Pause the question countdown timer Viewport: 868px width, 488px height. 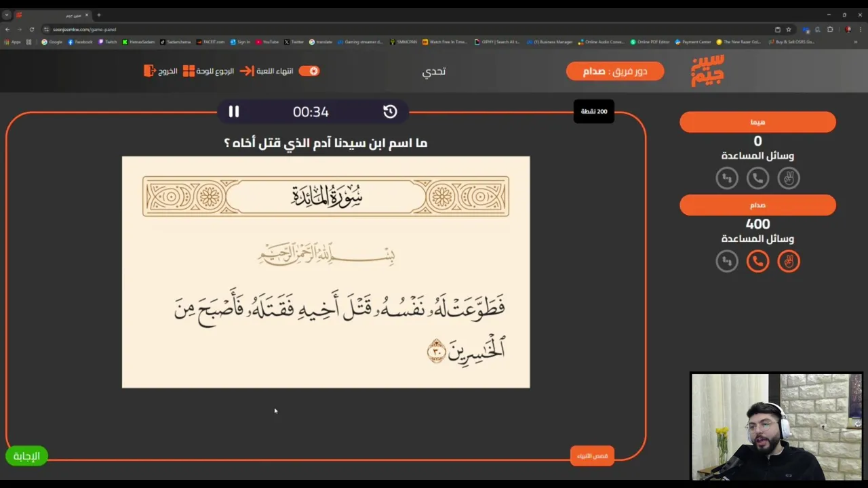click(x=234, y=112)
